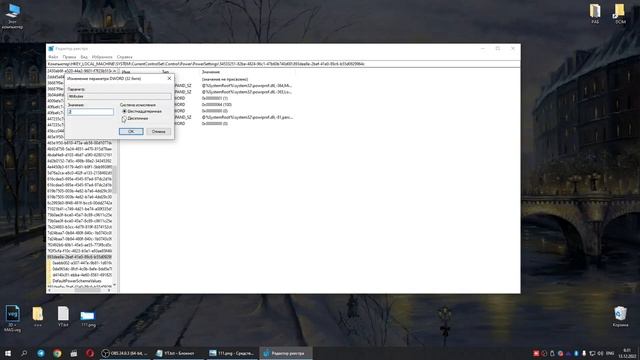Open the taskbar clock and date
The height and width of the screenshot is (360, 640).
(627, 353)
